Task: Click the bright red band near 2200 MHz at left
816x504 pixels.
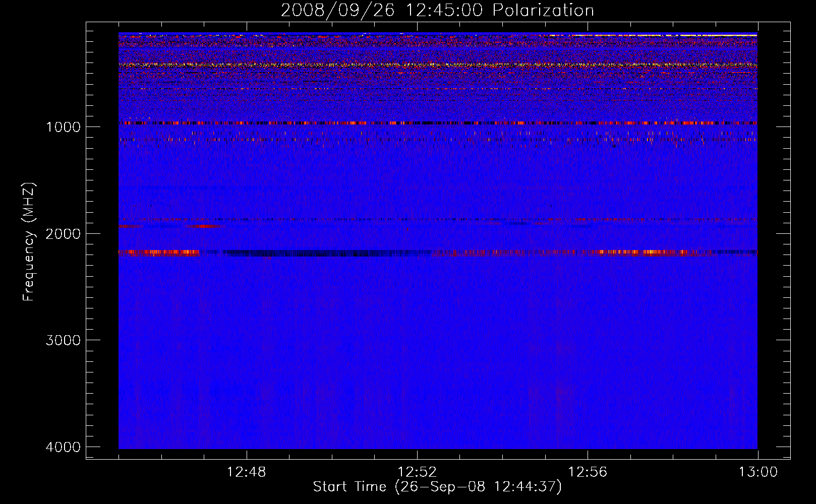Action: pos(159,253)
